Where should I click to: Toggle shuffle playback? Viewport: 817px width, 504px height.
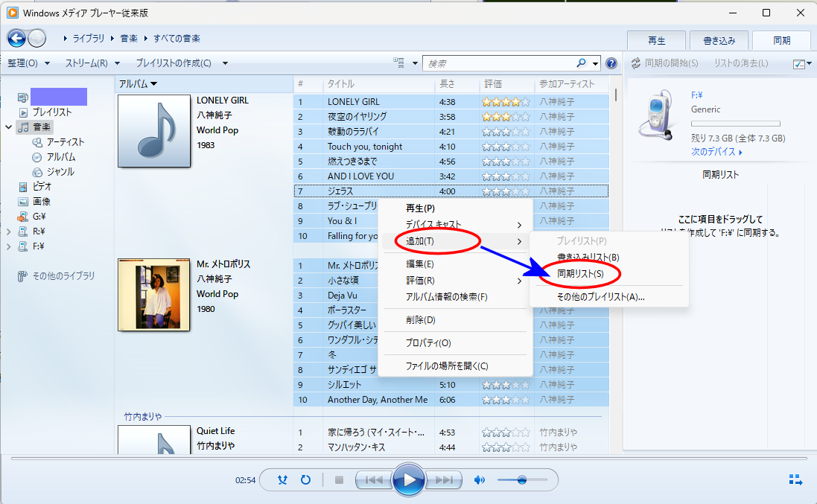click(x=282, y=480)
